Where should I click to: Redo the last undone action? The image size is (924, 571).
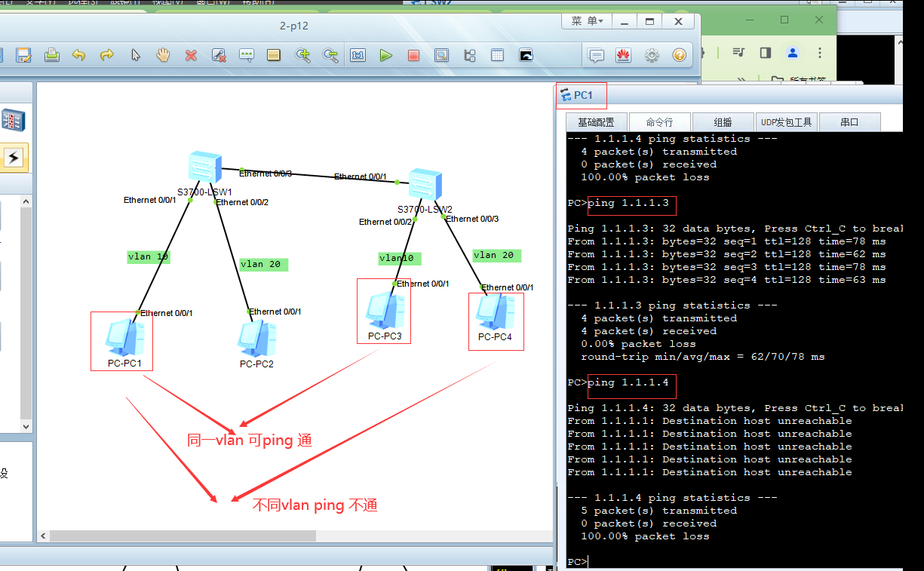coord(107,55)
